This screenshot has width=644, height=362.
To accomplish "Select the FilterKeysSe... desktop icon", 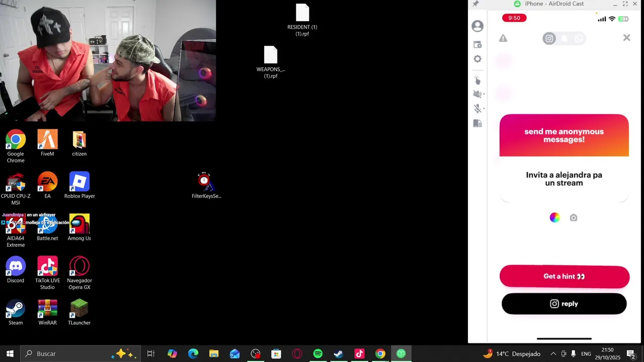I will (206, 186).
